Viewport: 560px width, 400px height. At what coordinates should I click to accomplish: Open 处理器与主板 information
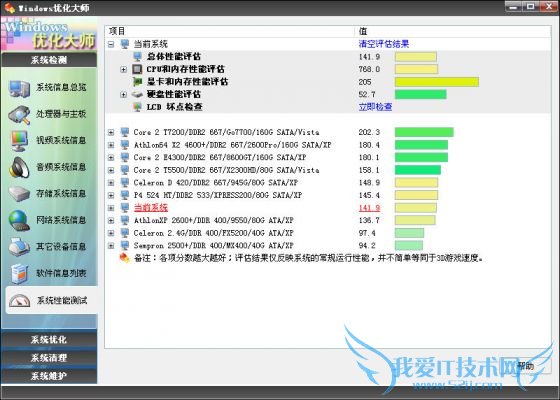(x=48, y=114)
